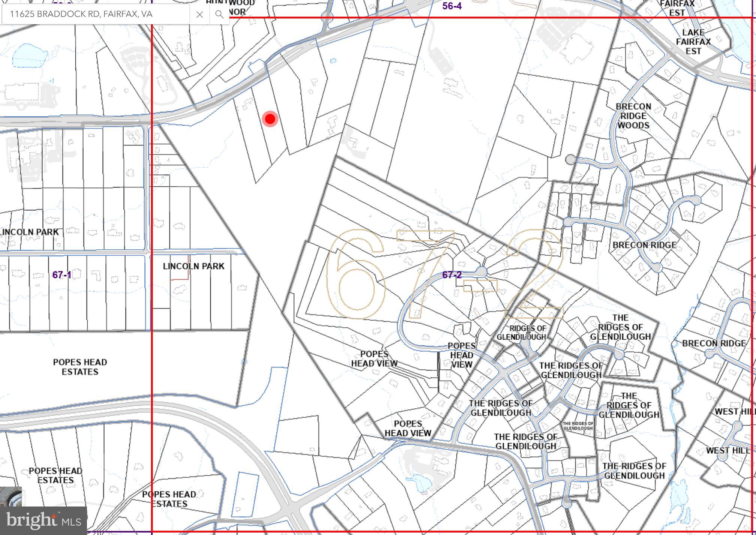Image resolution: width=756 pixels, height=535 pixels.
Task: Click the search magnifier icon
Action: point(219,14)
